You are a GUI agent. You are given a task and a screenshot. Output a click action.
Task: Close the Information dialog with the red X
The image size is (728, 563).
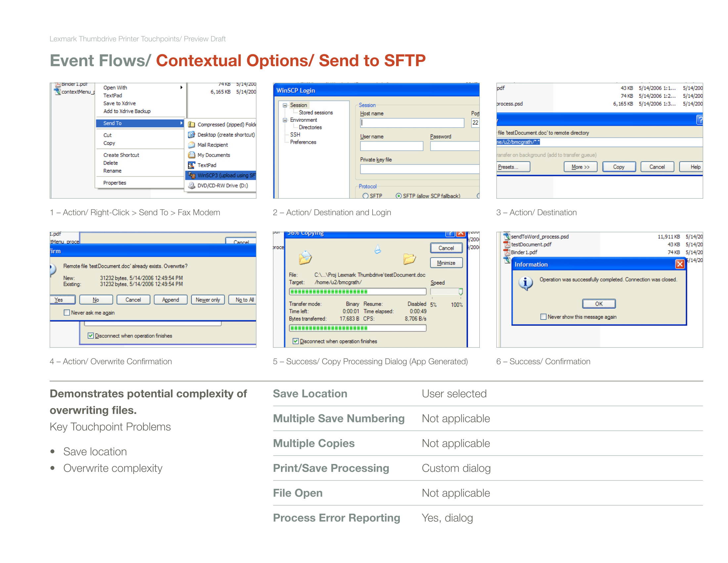pyautogui.click(x=680, y=264)
